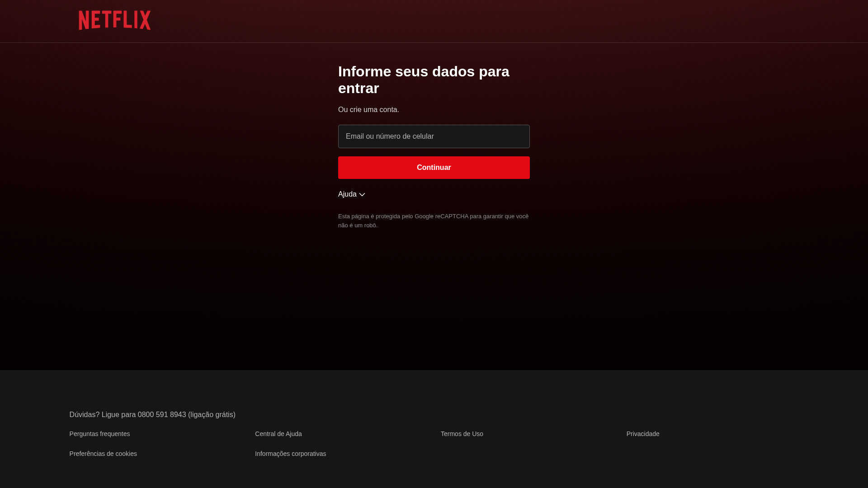Click the chevron arrow beside Ajuda

pyautogui.click(x=362, y=195)
